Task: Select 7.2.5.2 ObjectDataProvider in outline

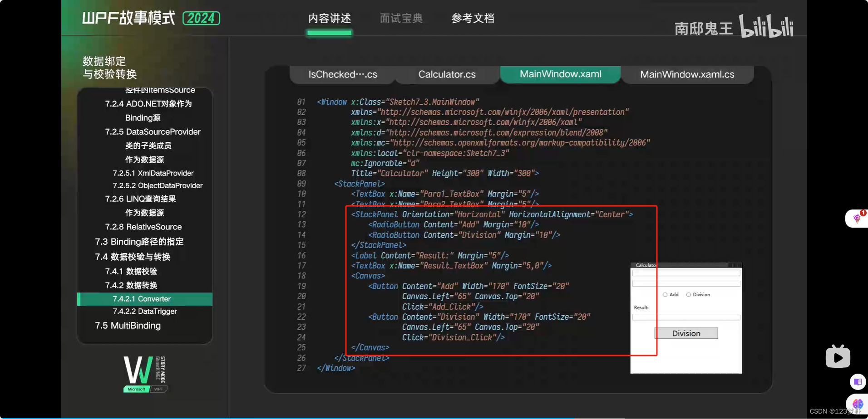Action: coord(158,185)
